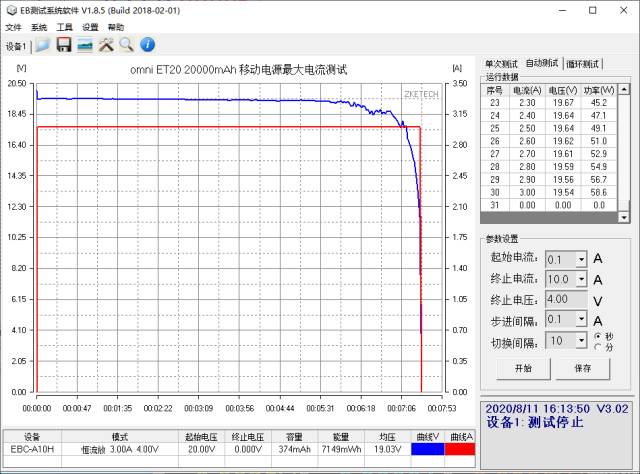The height and width of the screenshot is (474, 640).
Task: Select row 30 with current 3.00
Action: [x=549, y=192]
